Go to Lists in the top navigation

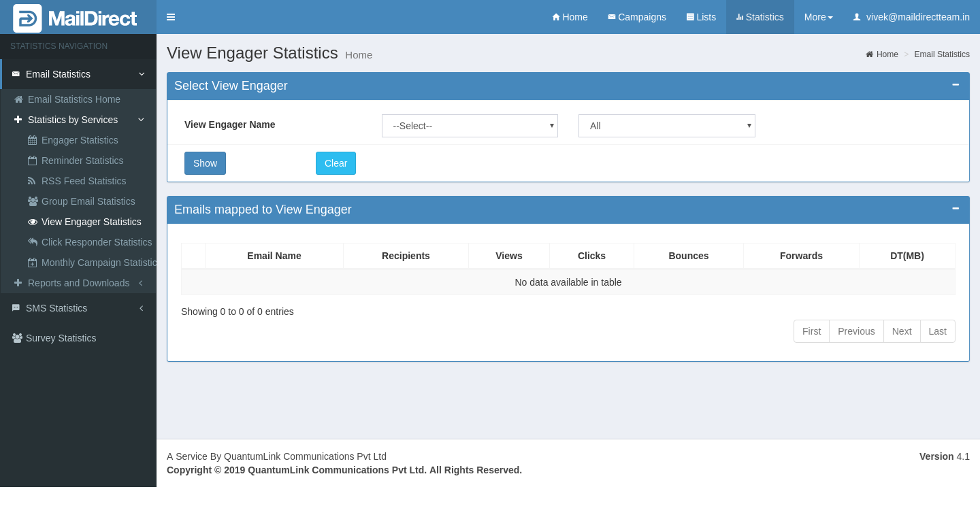(x=701, y=17)
